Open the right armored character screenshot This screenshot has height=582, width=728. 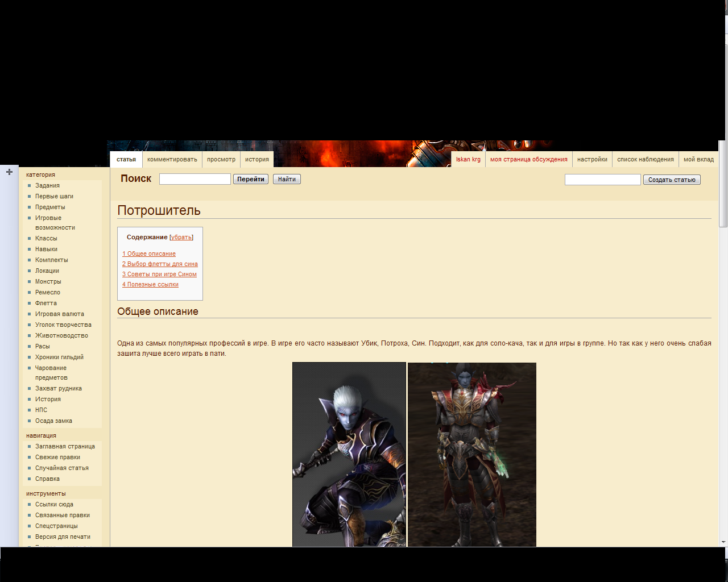[472, 455]
